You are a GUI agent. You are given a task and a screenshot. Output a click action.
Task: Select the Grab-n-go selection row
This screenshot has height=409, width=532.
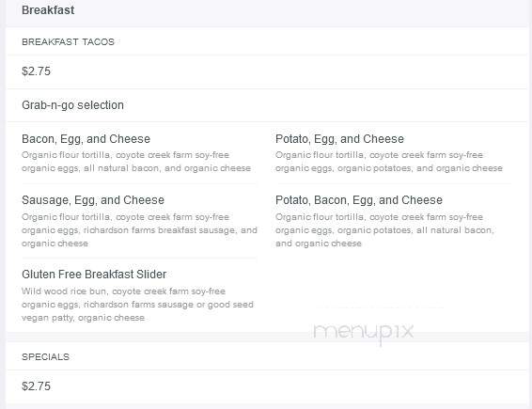72,105
